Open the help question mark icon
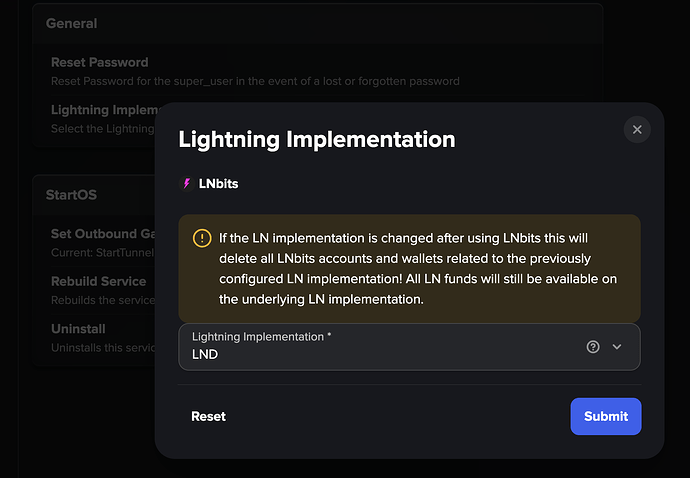 tap(593, 347)
